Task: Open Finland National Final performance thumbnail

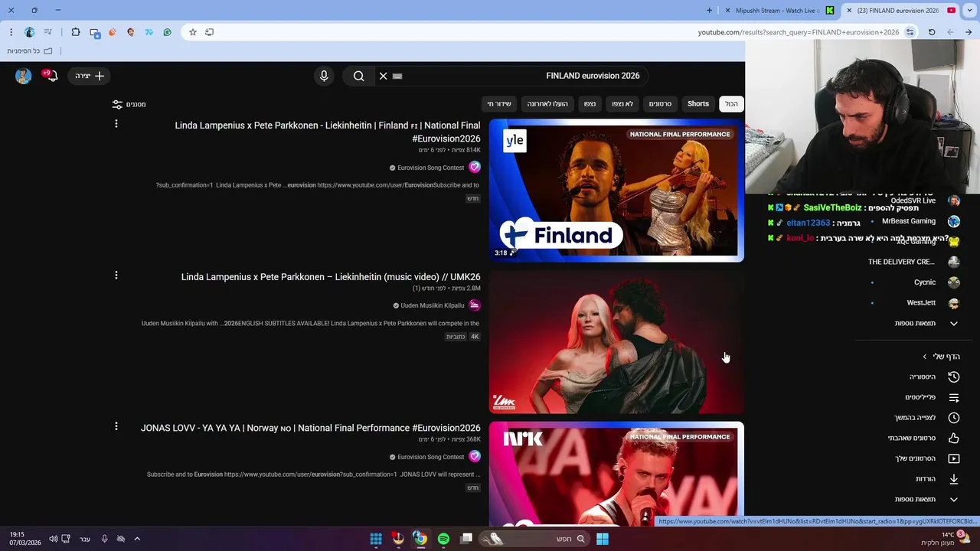Action: coord(616,191)
